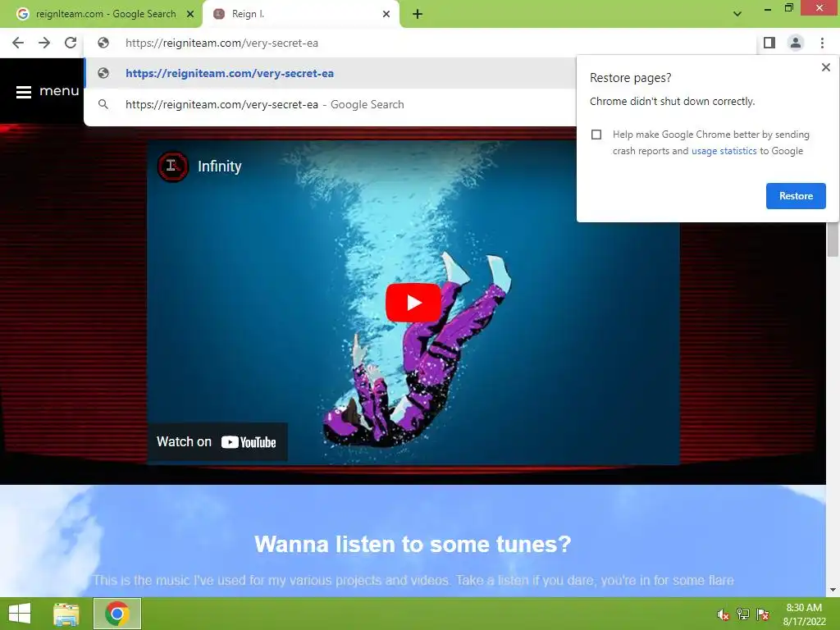Select the reigniteam.com/very-secret-ea URL suggestion
840x630 pixels.
pos(330,73)
